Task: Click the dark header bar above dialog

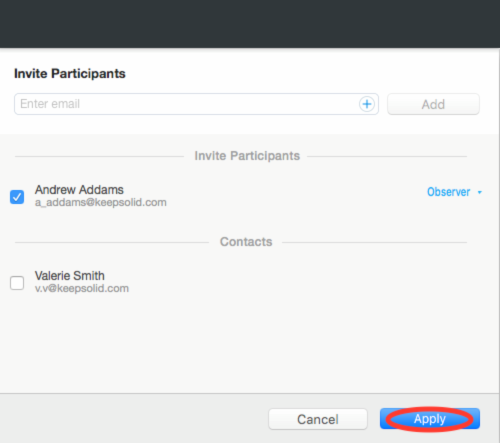Action: click(250, 24)
